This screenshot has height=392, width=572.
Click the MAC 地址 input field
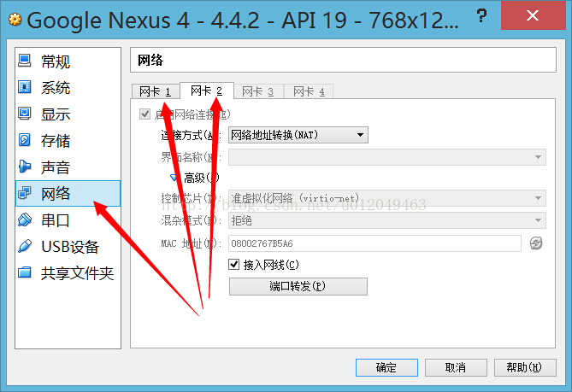pos(374,243)
